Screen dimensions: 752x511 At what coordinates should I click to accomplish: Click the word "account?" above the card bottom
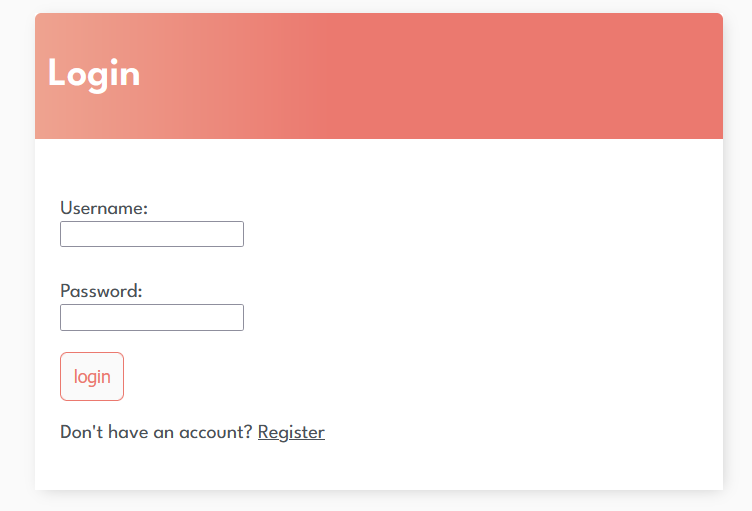point(215,433)
